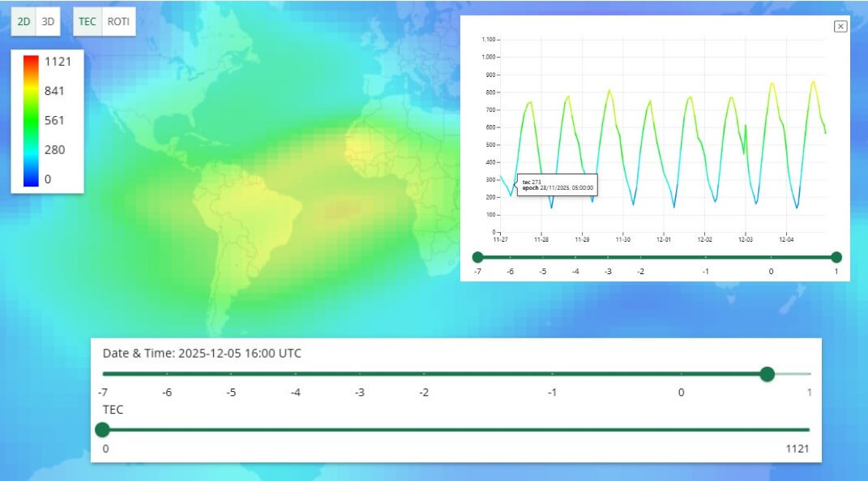This screenshot has width=868, height=481.
Task: Click the Date & Time slider handle
Action: 767,374
